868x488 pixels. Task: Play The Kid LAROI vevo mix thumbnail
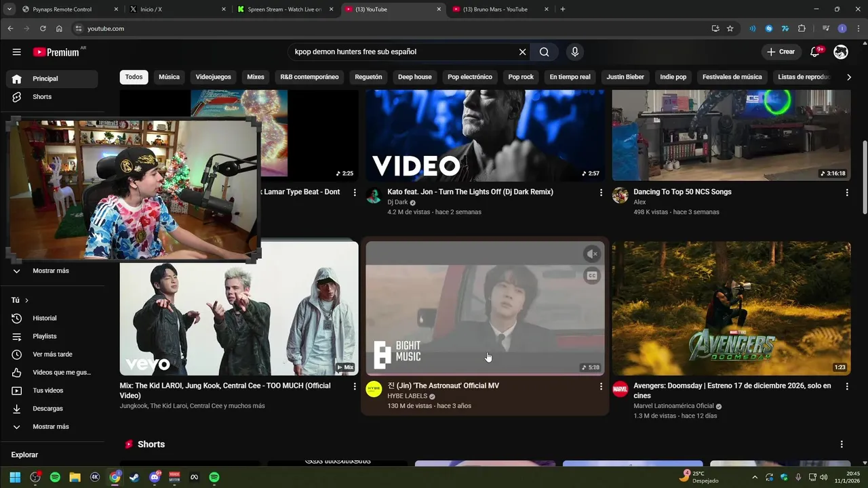click(x=239, y=308)
